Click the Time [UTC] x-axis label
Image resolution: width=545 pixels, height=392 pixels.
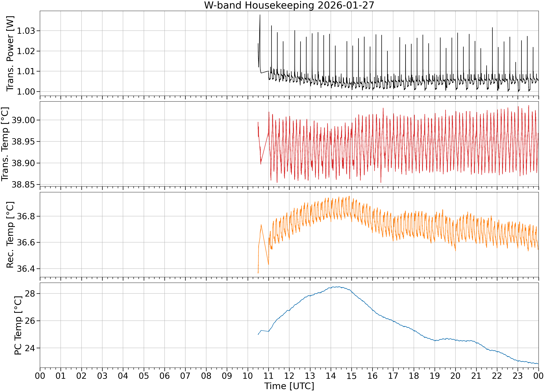point(289,386)
